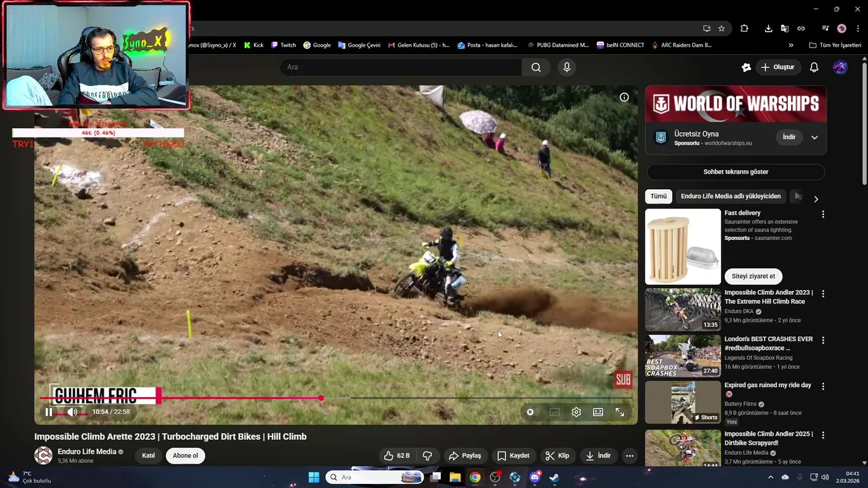Screen dimensions: 868x488
Task: Click 'Siteyi ziyaret et' on the sauna ad
Action: point(753,276)
